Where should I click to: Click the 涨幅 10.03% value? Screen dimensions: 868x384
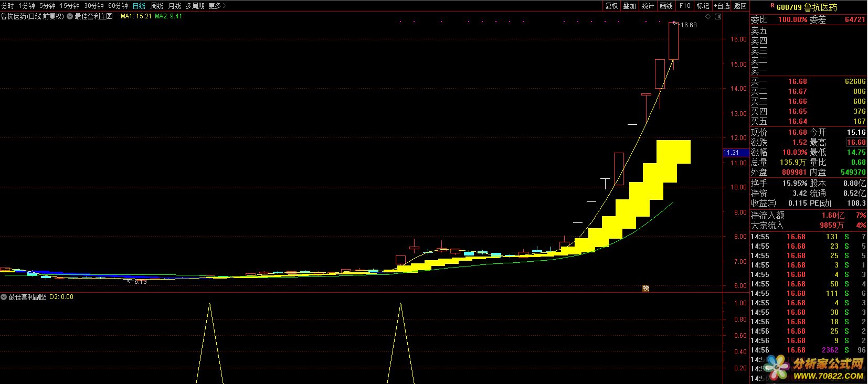tap(795, 152)
